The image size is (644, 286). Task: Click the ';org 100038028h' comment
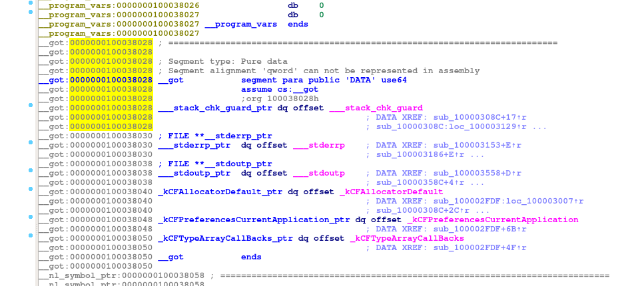280,99
